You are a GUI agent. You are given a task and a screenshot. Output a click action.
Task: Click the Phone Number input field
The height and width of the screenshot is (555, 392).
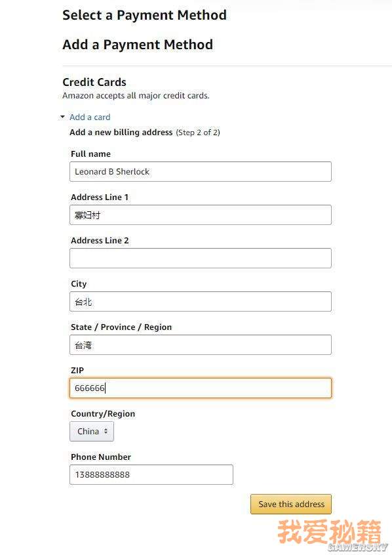pos(151,475)
